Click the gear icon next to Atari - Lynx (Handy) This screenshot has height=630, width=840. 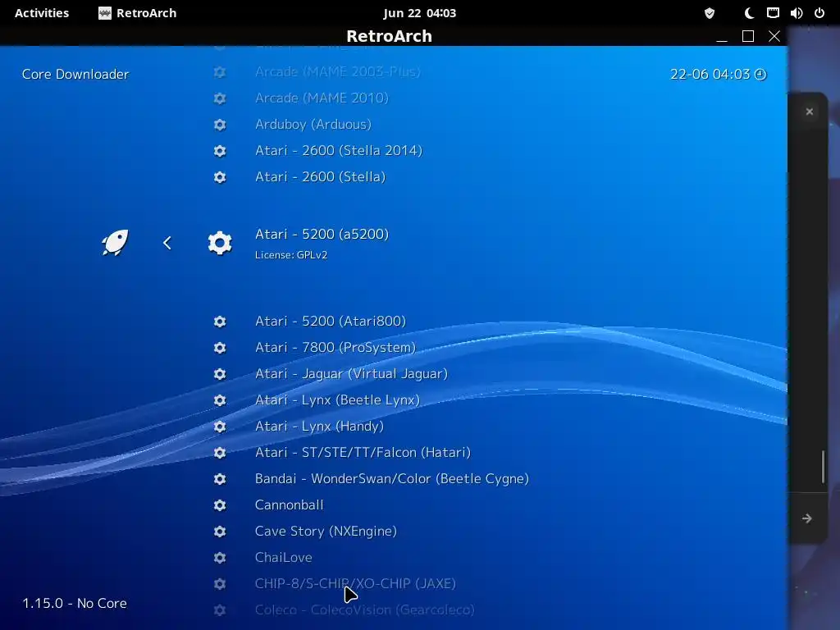click(x=220, y=426)
